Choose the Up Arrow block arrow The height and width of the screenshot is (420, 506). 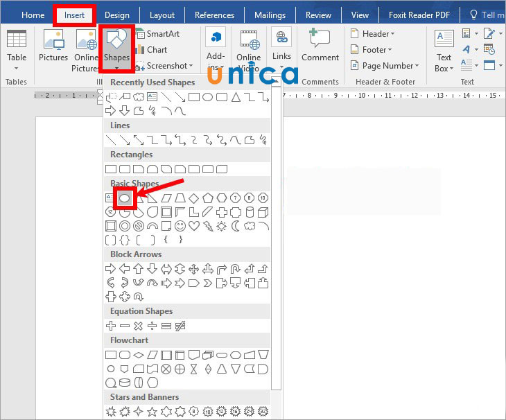click(139, 269)
